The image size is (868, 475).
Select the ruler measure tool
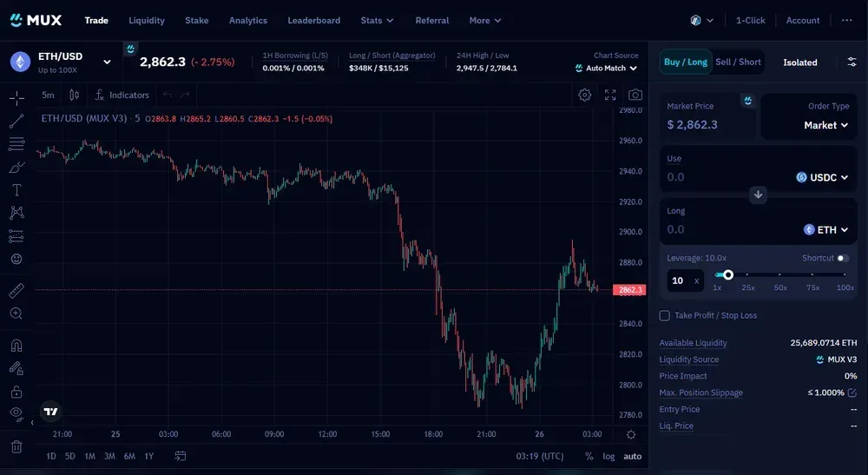(16, 291)
